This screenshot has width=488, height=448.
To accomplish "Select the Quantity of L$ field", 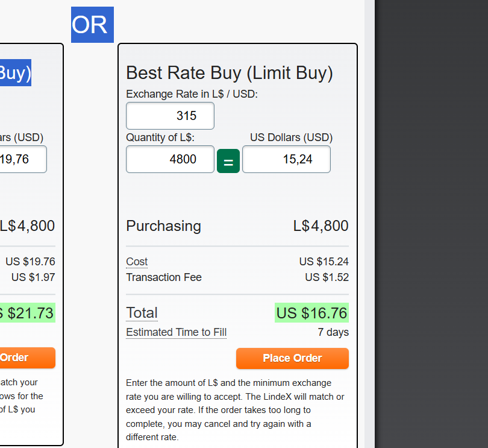I will [x=170, y=159].
